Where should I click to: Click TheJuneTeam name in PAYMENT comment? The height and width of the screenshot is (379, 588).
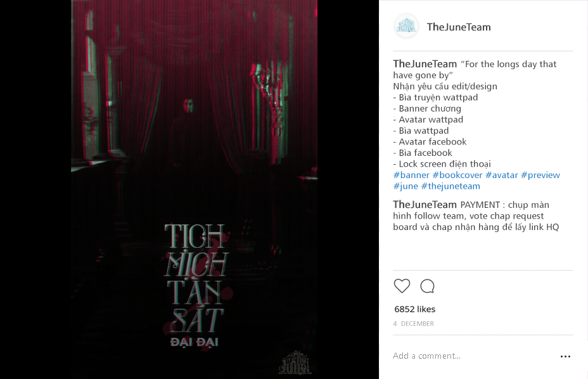pos(425,205)
